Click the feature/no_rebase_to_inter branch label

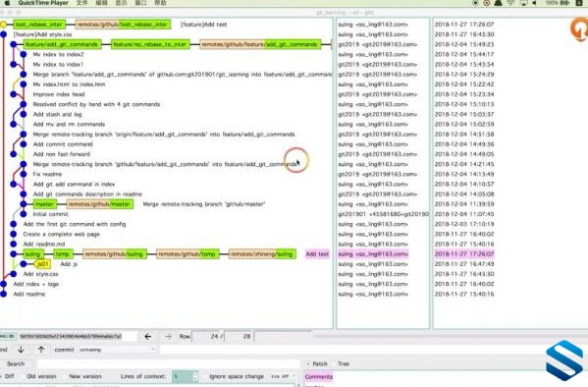[x=150, y=44]
